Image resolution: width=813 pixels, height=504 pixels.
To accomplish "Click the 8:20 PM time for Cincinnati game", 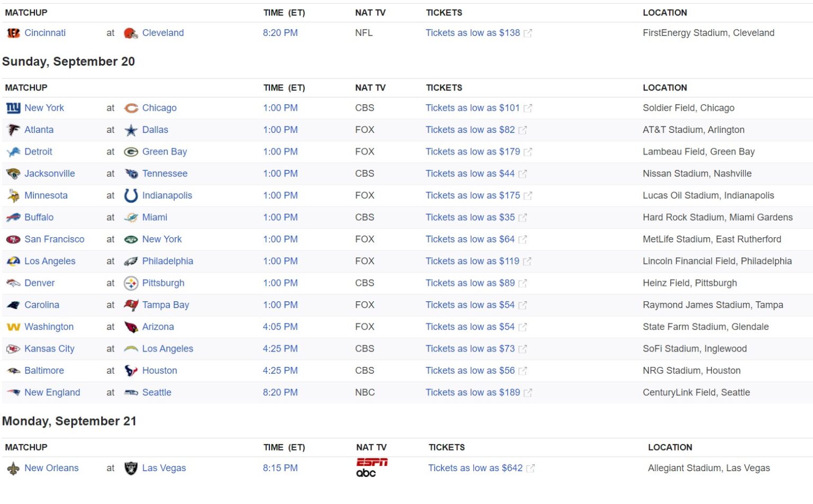I will tap(281, 33).
